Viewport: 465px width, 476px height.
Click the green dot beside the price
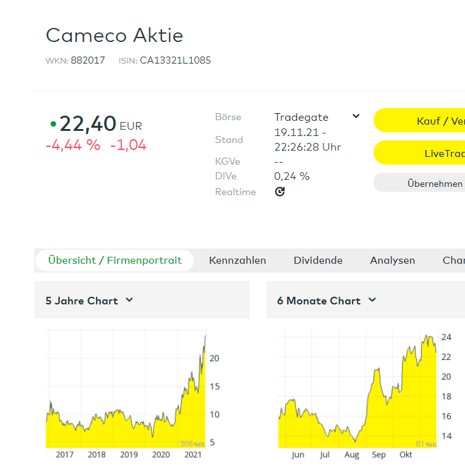click(x=53, y=124)
